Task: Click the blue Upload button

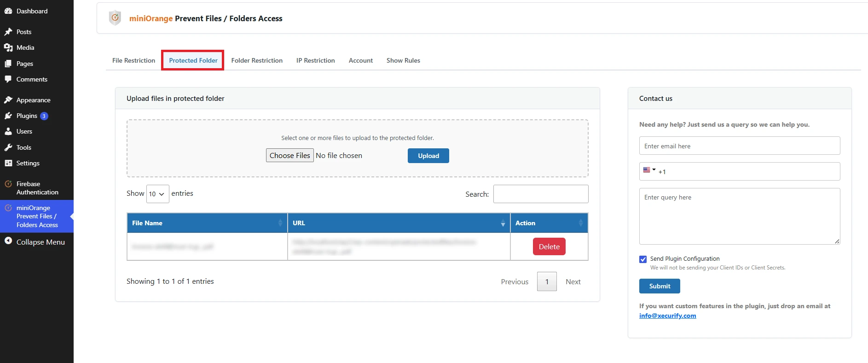Action: (x=428, y=156)
